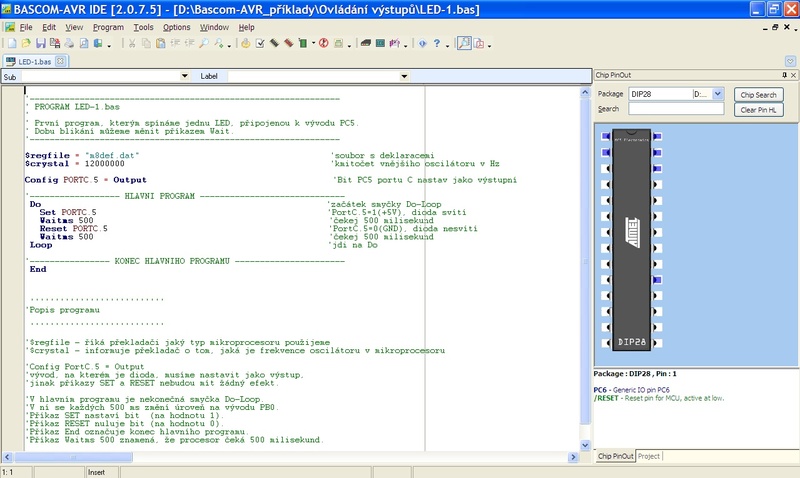Run the Syntax Check checkmark icon

coord(260,43)
